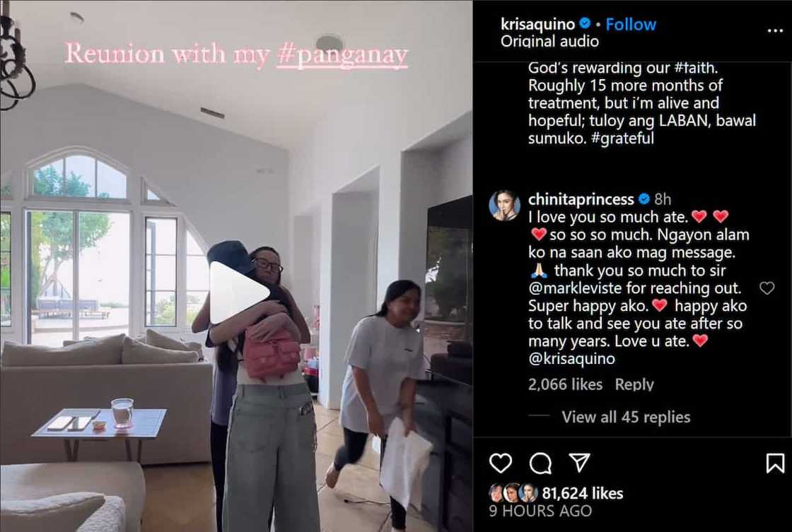The width and height of the screenshot is (792, 532).
Task: Follow krisaquino account
Action: [631, 24]
